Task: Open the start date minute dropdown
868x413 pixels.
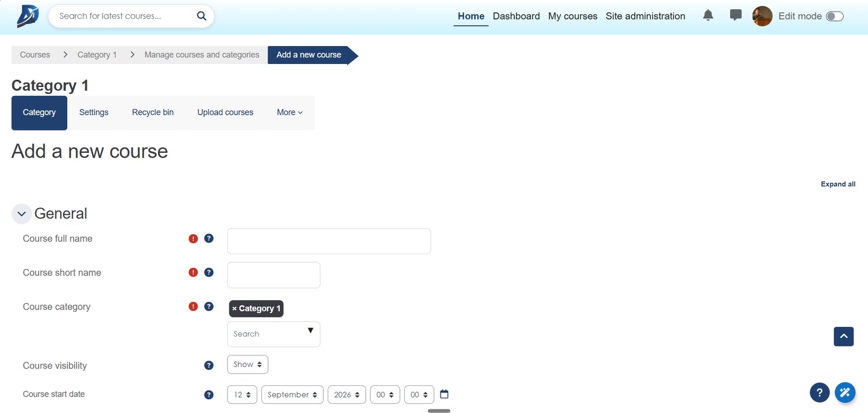Action: pos(419,395)
